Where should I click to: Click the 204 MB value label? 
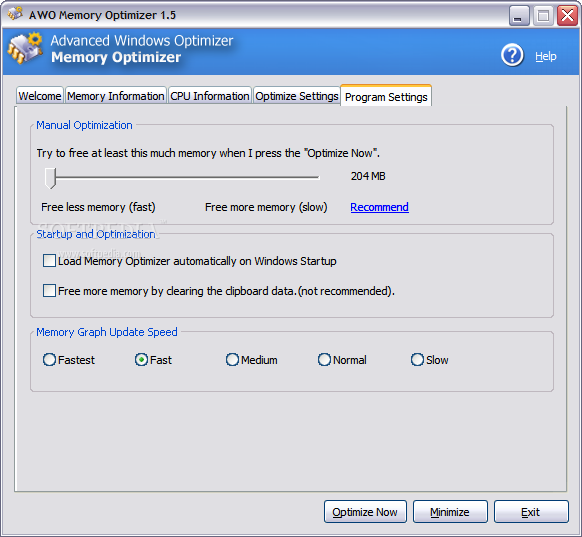coord(368,176)
